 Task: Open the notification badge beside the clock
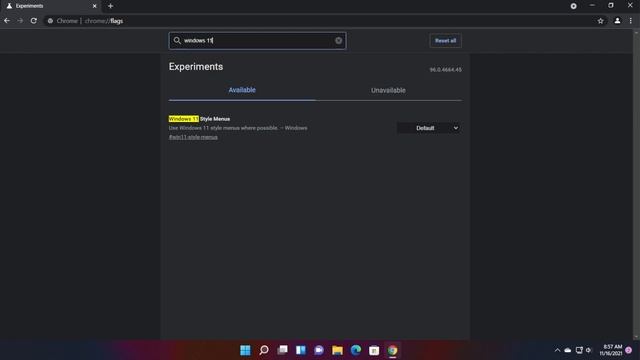[x=629, y=350]
